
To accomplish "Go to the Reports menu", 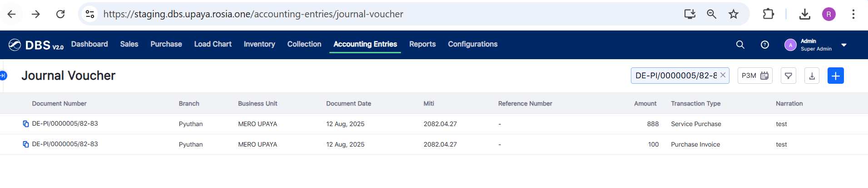I will point(422,44).
